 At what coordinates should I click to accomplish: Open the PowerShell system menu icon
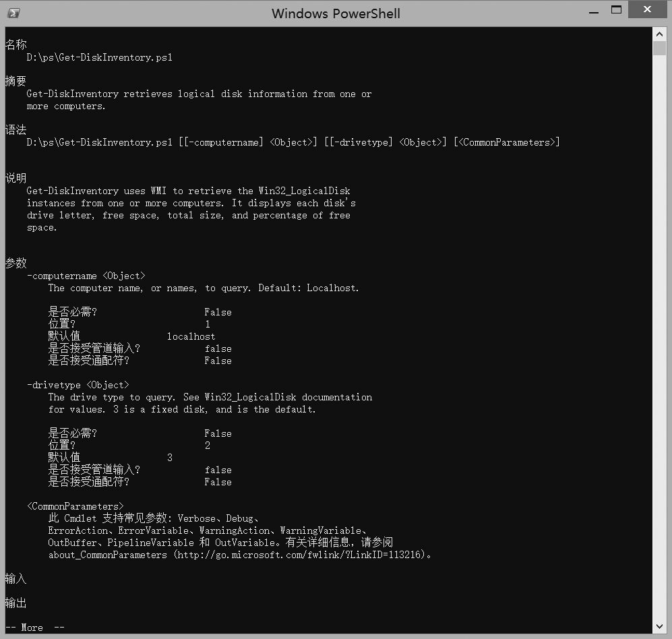click(13, 13)
